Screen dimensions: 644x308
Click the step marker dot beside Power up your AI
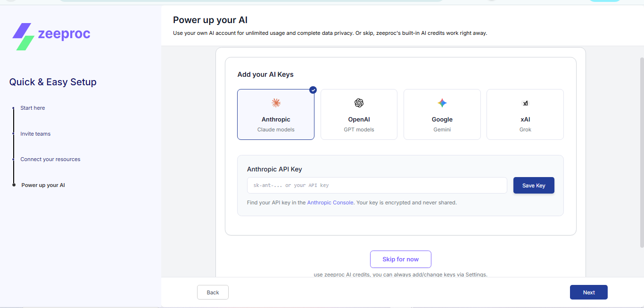click(x=14, y=185)
